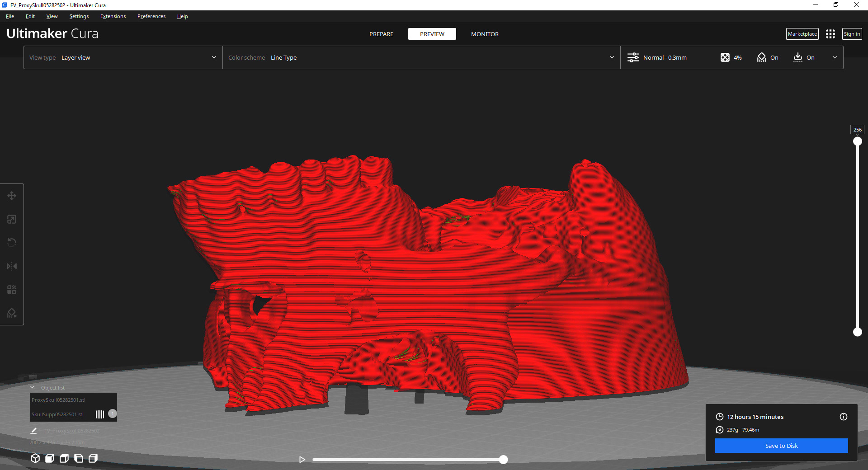
Task: Click the Sign in button
Action: point(852,34)
